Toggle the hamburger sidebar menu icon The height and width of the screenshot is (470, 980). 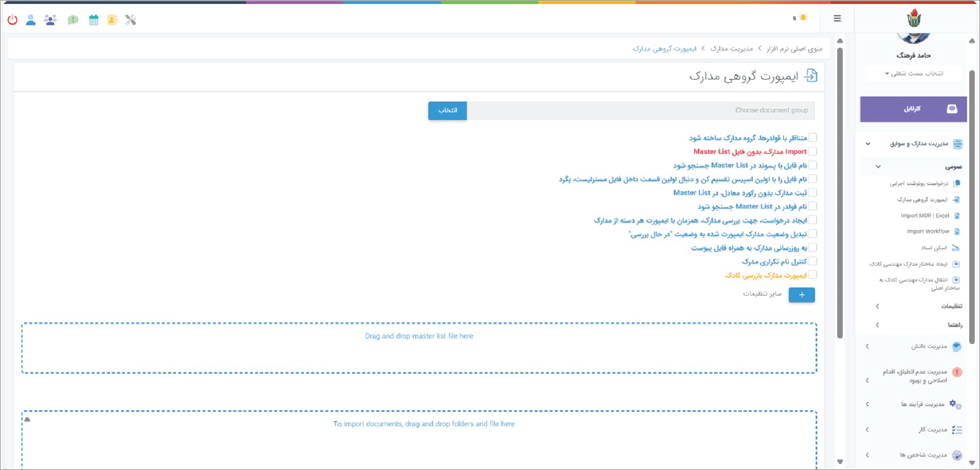click(x=837, y=19)
